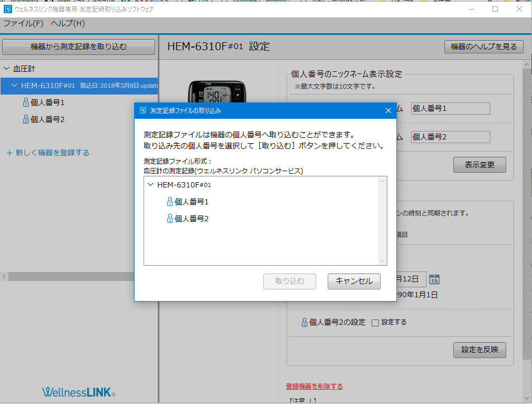Click the app icon in the dialog title bar
The width and height of the screenshot is (532, 404).
pyautogui.click(x=143, y=110)
